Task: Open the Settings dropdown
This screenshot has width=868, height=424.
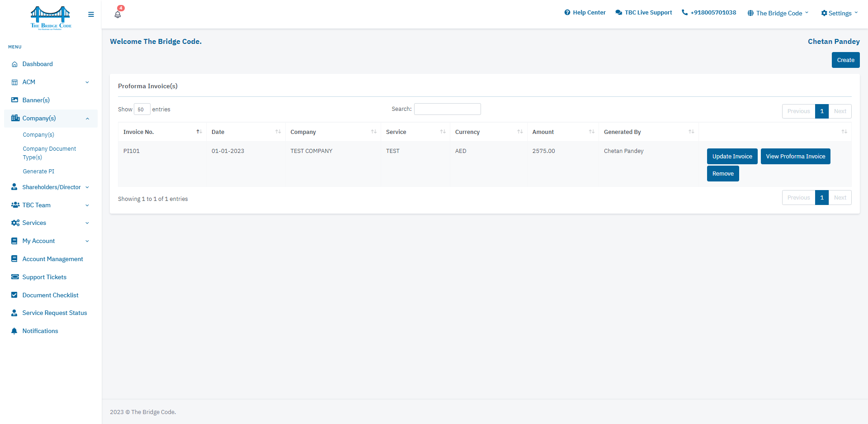Action: click(840, 13)
